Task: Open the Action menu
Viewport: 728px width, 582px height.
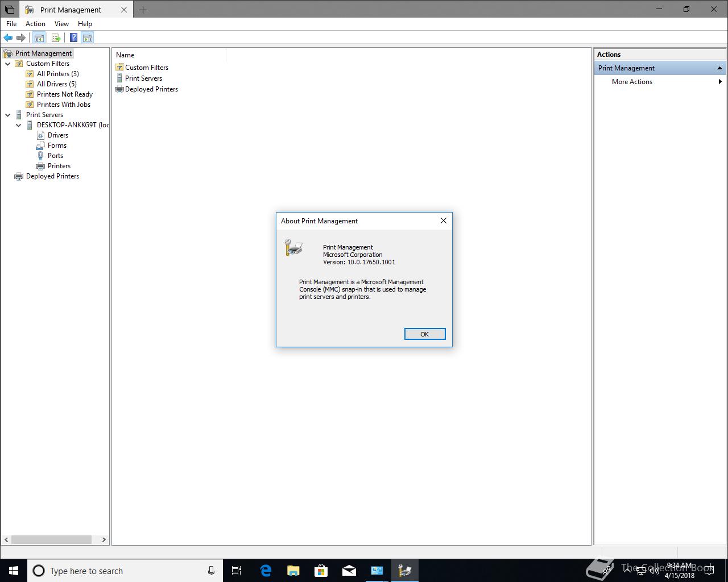Action: click(35, 24)
